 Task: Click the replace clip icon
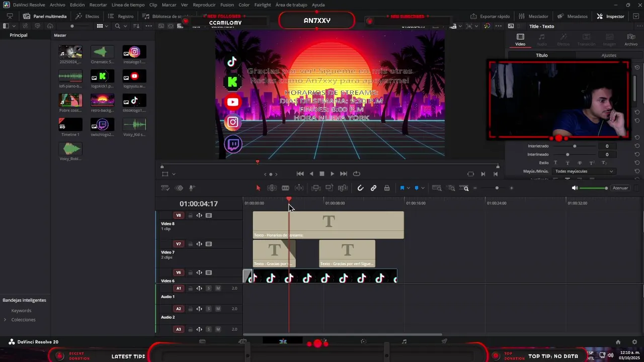pos(343,188)
